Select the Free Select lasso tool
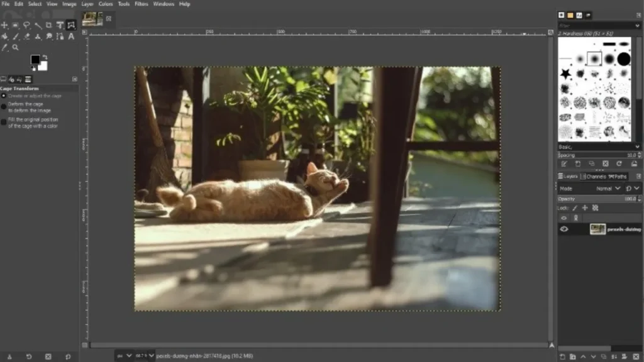The width and height of the screenshot is (644, 362). pos(27,25)
